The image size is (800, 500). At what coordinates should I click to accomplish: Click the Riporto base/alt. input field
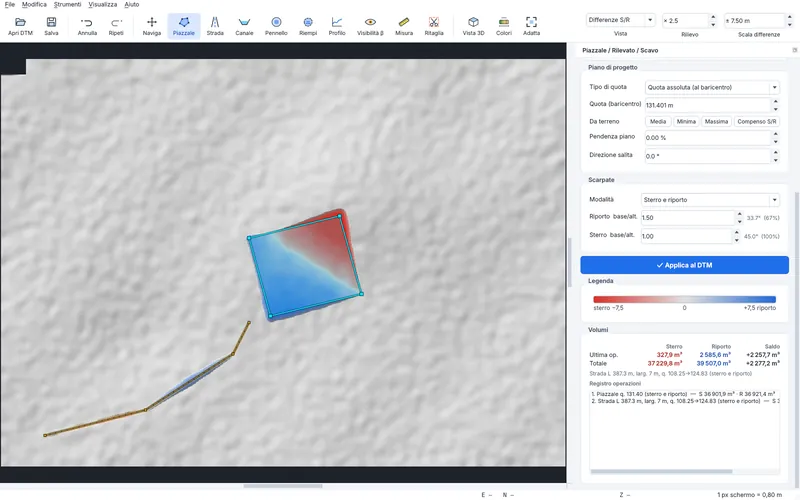[687, 217]
